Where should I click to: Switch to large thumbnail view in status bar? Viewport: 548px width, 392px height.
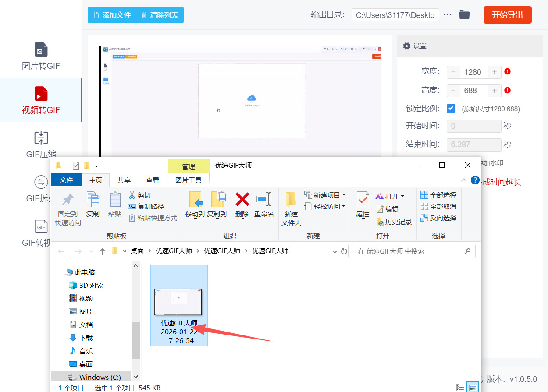click(473, 387)
